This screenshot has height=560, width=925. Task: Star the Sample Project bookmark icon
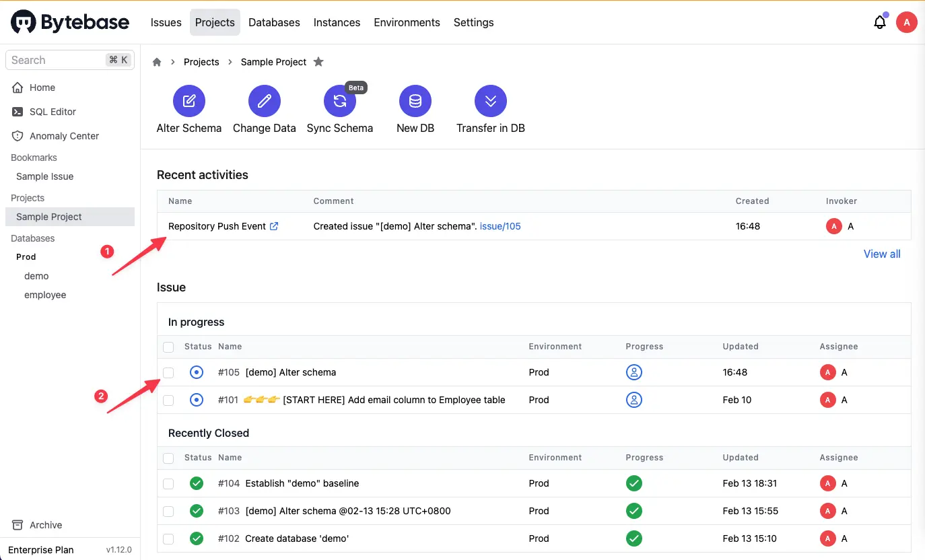coord(318,62)
